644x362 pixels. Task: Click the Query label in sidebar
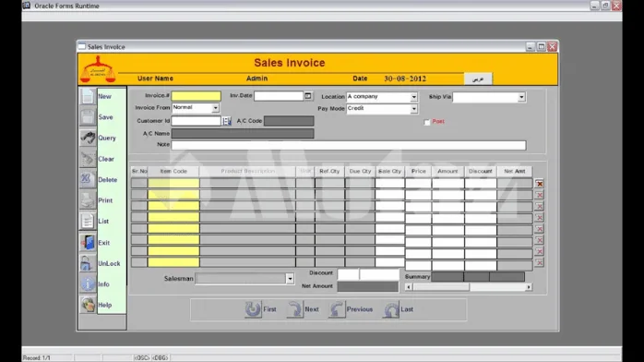click(107, 139)
